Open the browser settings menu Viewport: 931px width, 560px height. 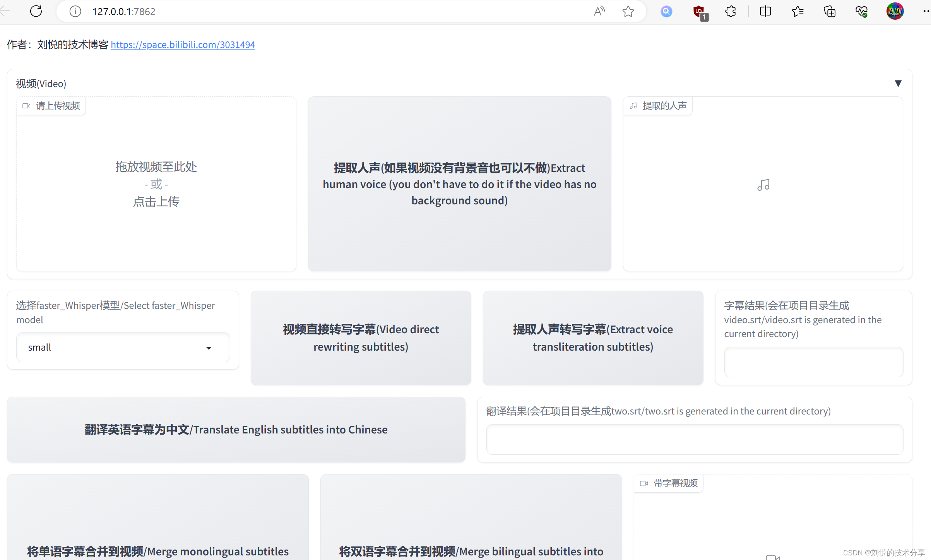coord(926,11)
